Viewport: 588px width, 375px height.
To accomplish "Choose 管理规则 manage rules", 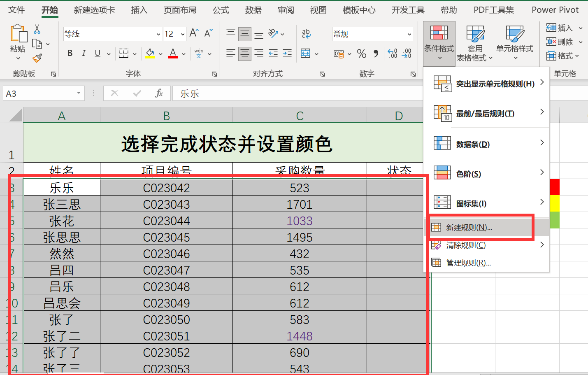I will tap(487, 263).
